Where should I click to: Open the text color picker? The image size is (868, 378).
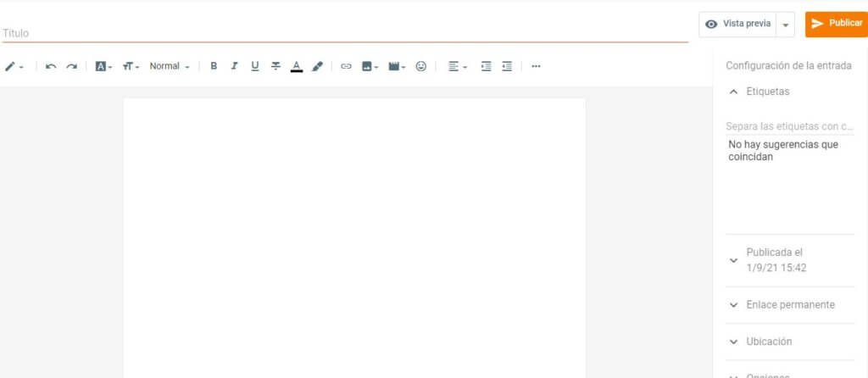[297, 66]
